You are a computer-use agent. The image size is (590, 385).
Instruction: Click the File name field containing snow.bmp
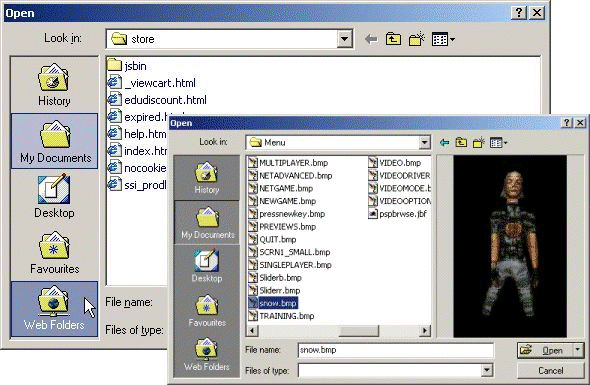pos(395,350)
